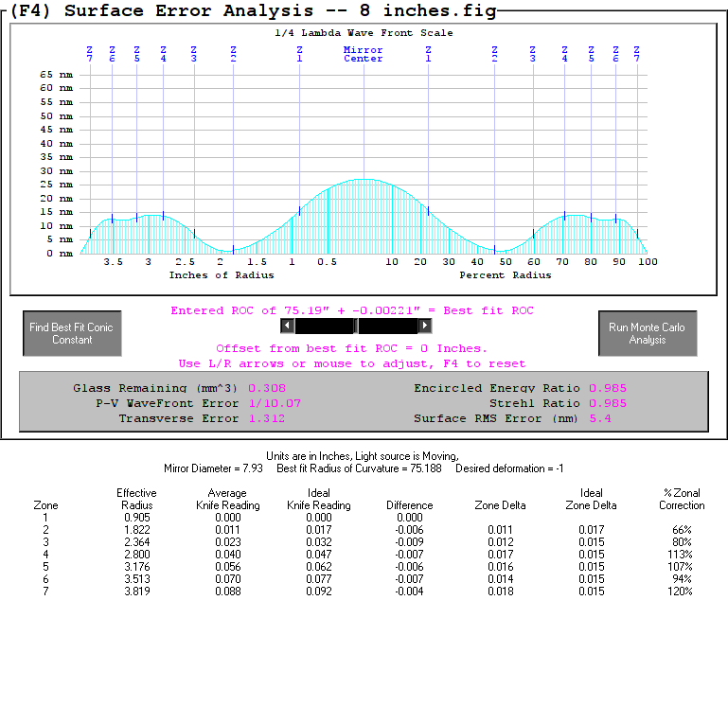Viewport: 728px width, 724px height.
Task: Click the Surface RMS Error value 5.4
Action: point(600,418)
